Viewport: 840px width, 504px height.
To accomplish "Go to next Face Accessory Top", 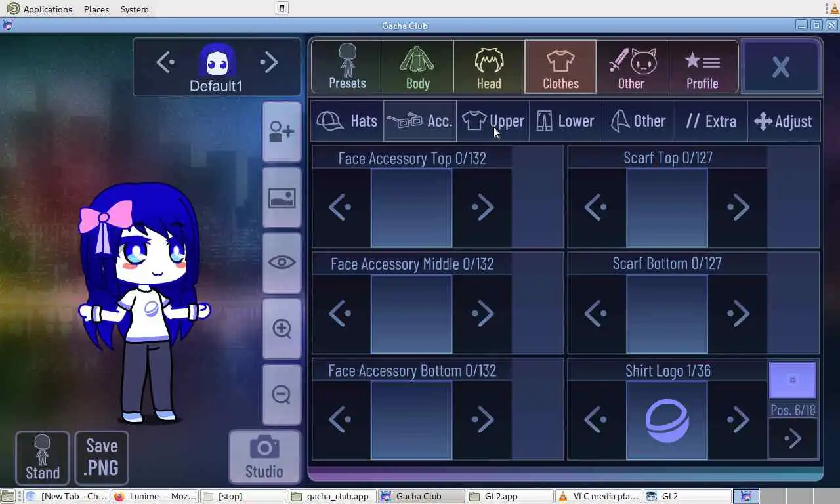I will [482, 207].
